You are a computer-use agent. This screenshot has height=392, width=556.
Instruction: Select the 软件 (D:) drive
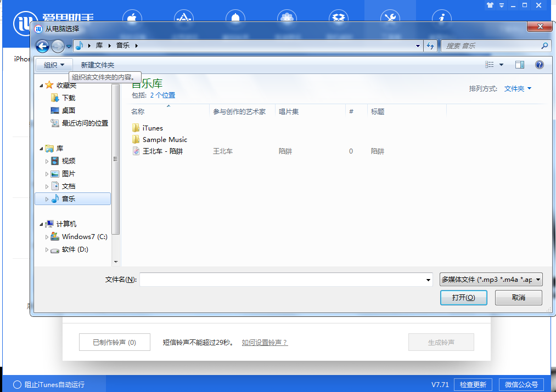coord(75,249)
